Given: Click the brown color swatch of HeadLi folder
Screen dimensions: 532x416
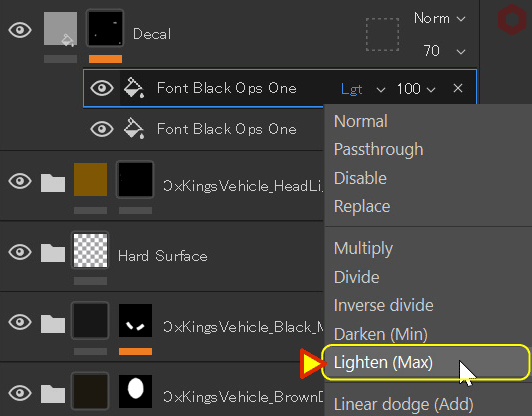Looking at the screenshot, I should tap(90, 179).
